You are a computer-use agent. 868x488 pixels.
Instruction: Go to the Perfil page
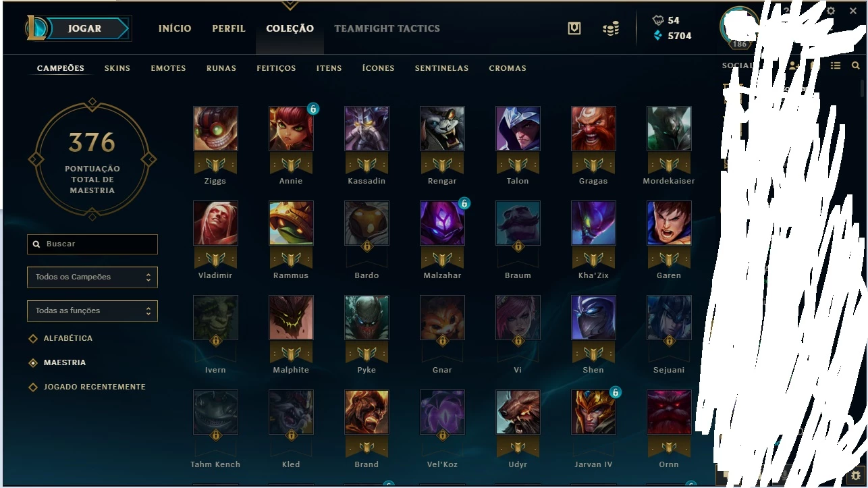(x=229, y=28)
